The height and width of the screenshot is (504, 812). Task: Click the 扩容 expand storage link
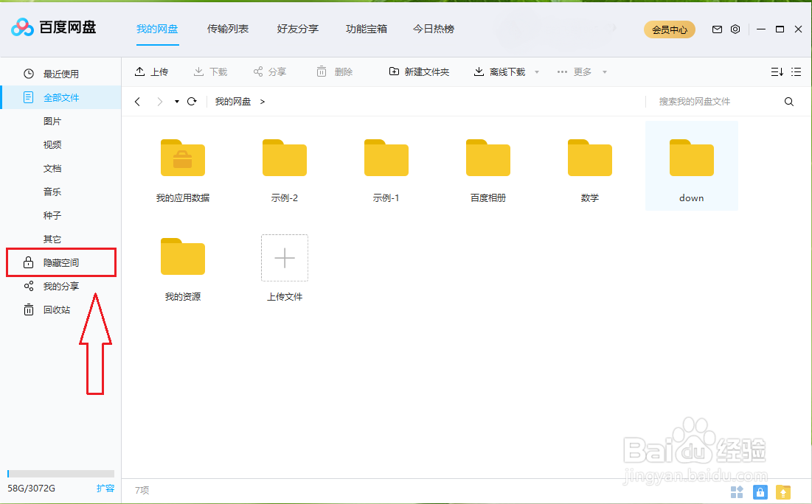click(x=105, y=488)
